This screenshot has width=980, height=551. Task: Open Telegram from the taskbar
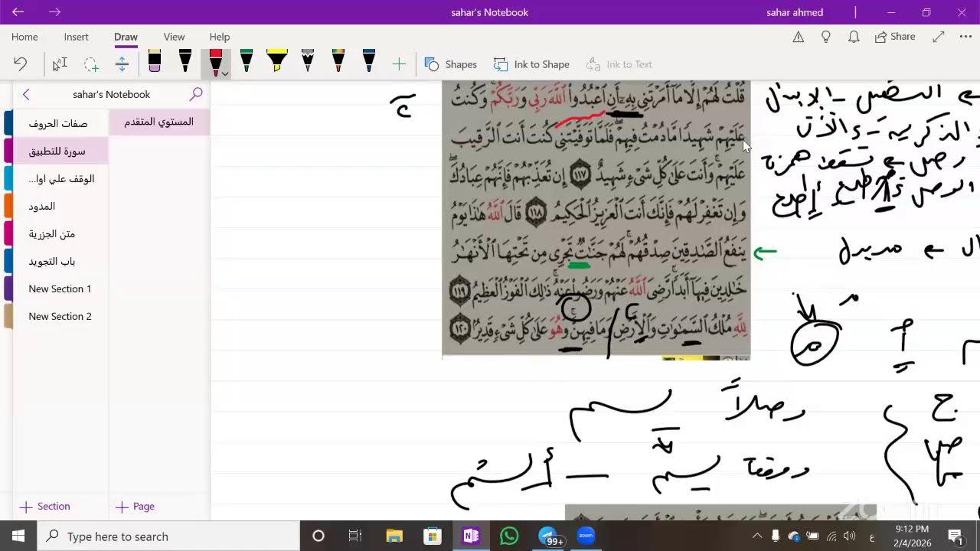click(x=547, y=536)
